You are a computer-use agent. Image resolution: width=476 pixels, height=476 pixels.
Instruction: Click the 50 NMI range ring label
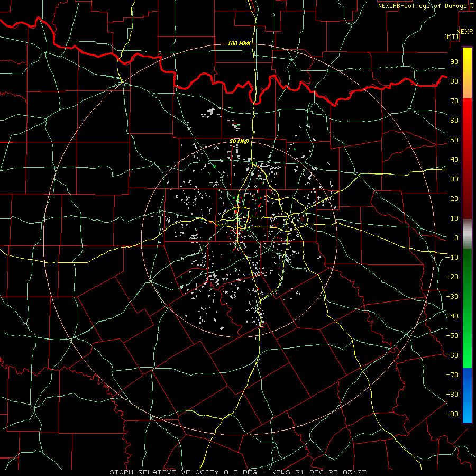(239, 141)
